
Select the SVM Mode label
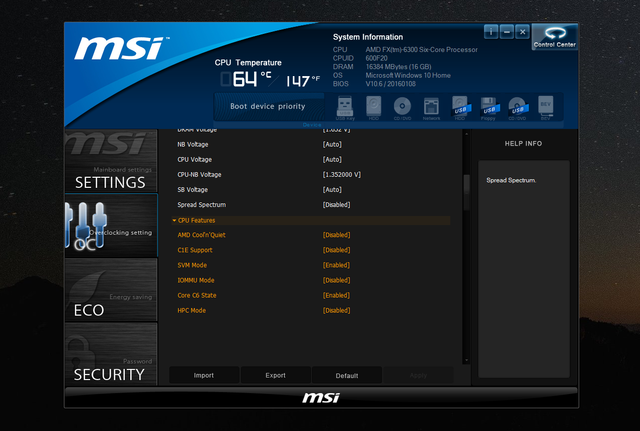coord(192,265)
